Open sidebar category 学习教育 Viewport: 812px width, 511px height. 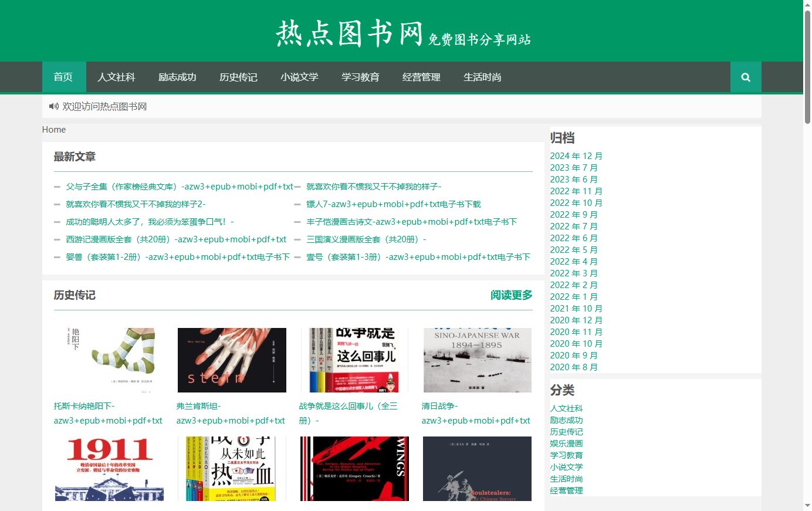567,455
